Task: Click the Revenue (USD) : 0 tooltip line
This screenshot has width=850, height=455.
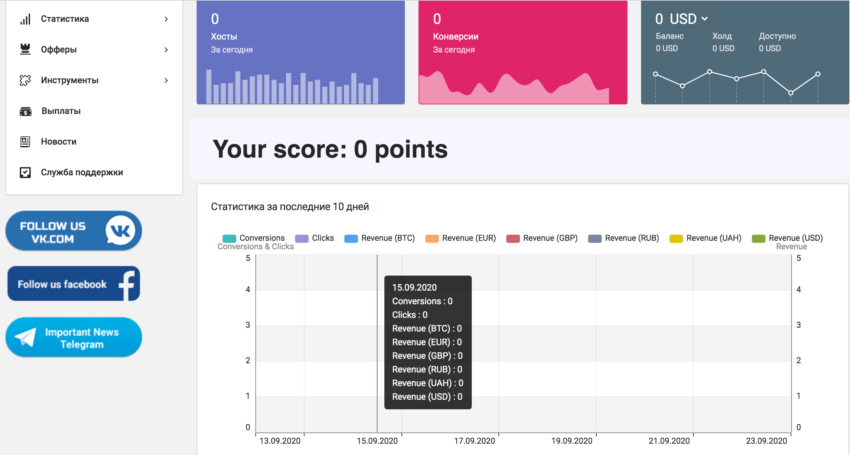Action: point(427,397)
